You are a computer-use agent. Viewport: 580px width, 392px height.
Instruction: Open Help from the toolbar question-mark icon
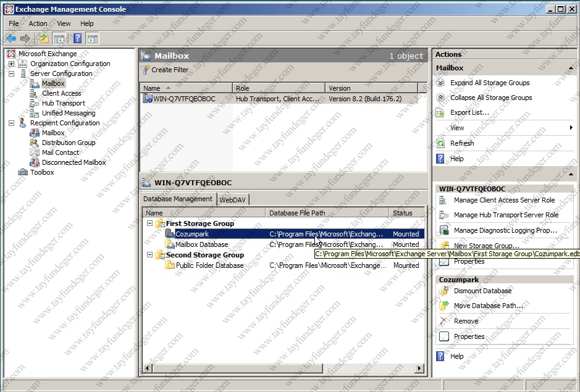pos(77,38)
